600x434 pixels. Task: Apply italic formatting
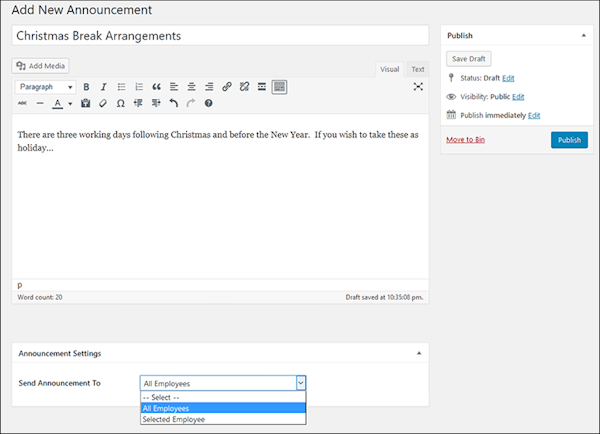pos(103,87)
